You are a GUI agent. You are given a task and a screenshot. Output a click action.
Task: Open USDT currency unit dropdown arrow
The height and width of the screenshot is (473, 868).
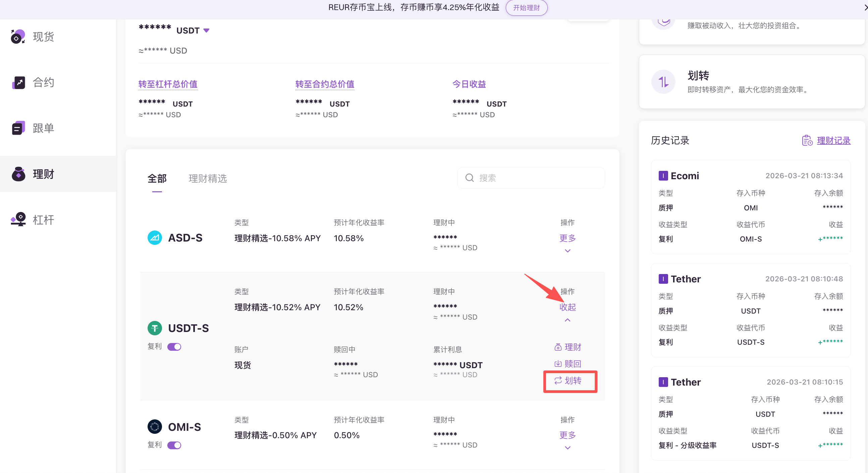click(207, 30)
